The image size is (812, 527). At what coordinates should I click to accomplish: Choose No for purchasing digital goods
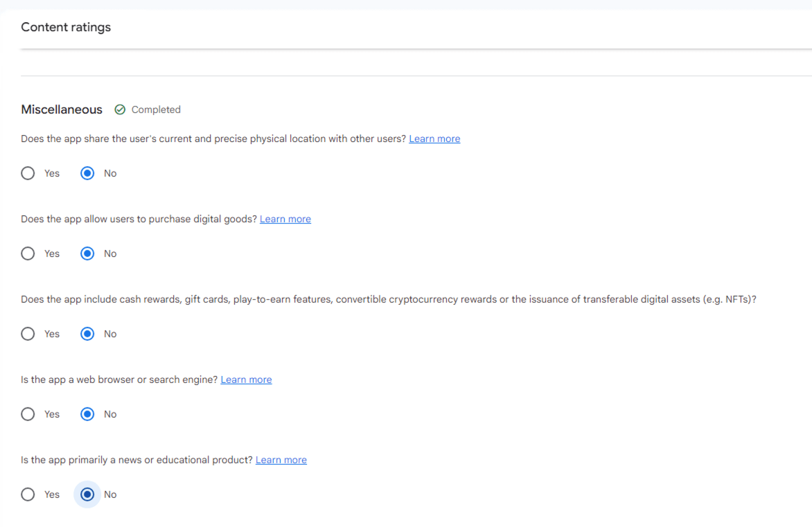87,253
